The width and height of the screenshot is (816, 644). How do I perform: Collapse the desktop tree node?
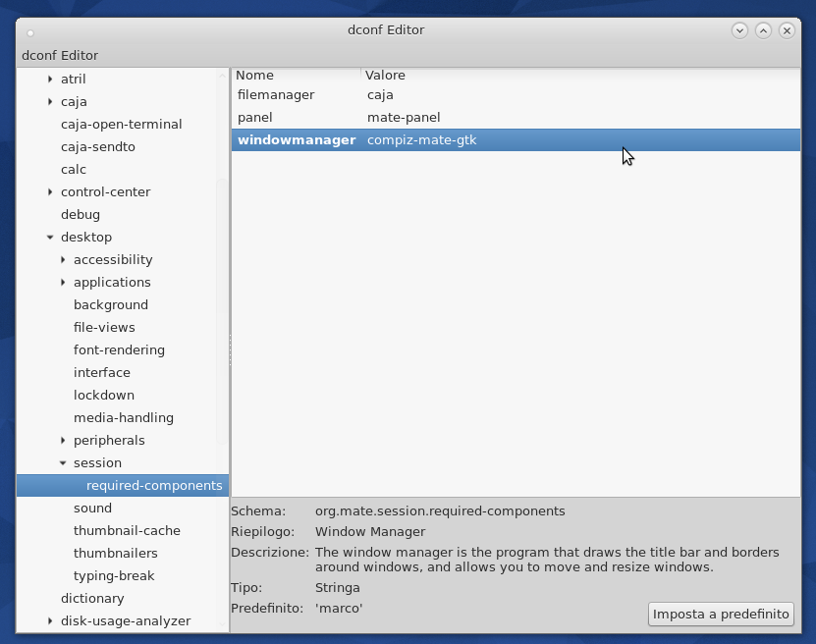tap(50, 238)
